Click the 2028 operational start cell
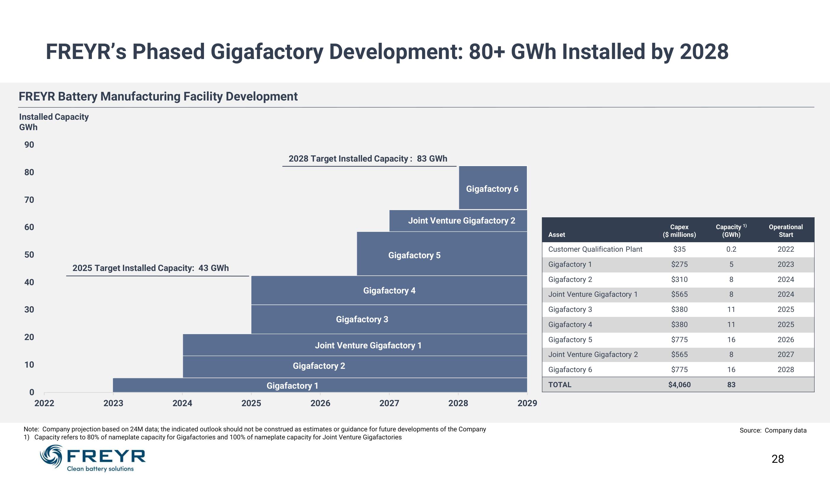Viewport: 830px width, 504px height. [x=786, y=370]
